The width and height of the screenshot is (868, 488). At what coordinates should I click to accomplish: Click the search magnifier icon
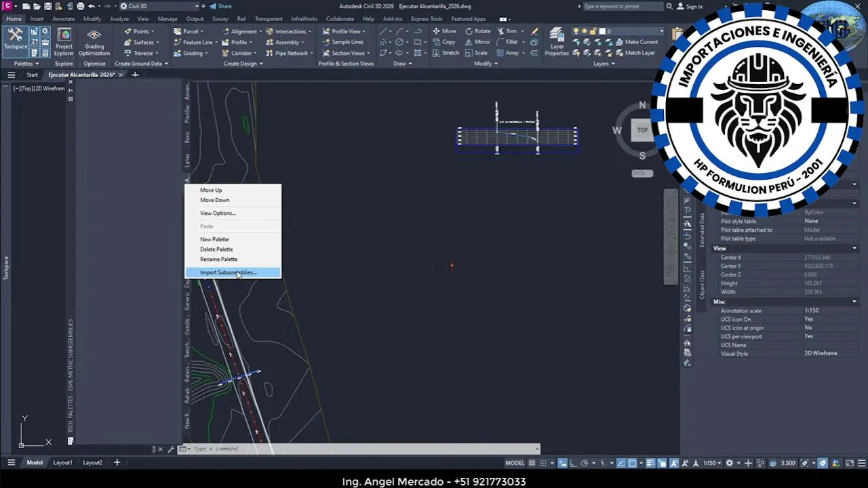pyautogui.click(x=669, y=6)
